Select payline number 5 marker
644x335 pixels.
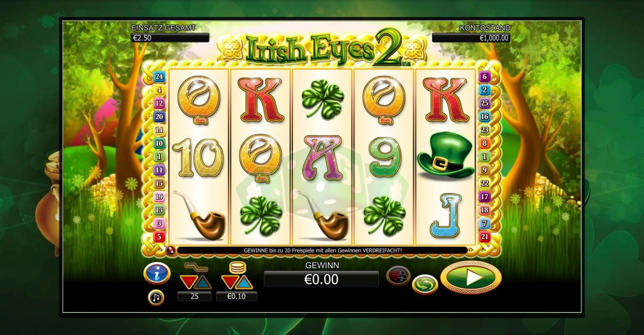(159, 237)
